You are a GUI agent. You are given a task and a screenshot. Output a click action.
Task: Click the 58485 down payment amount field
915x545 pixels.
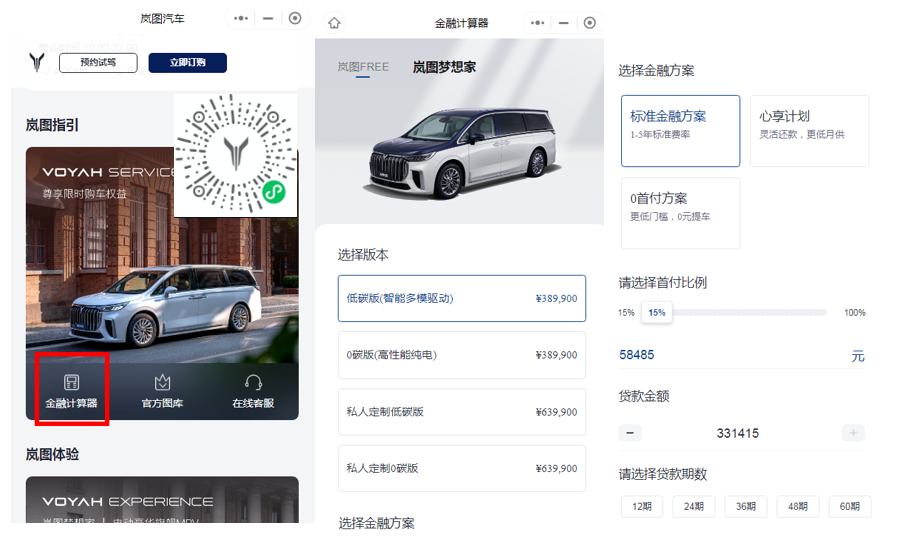tap(742, 355)
